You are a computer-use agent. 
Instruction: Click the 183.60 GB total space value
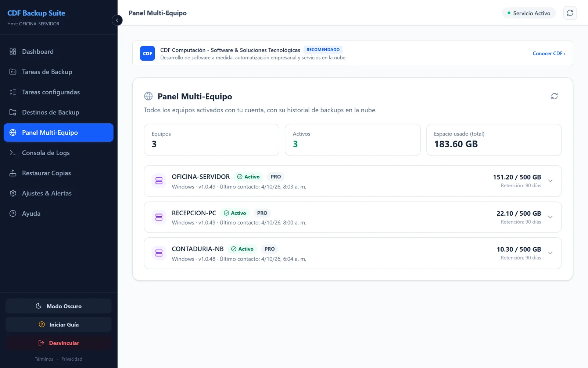pos(456,144)
